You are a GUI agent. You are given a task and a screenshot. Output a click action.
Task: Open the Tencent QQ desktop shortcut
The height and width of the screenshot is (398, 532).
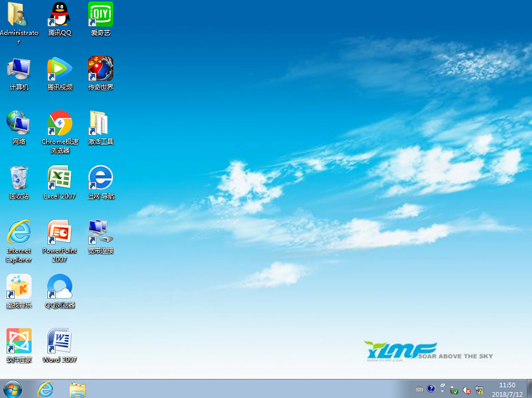click(59, 16)
